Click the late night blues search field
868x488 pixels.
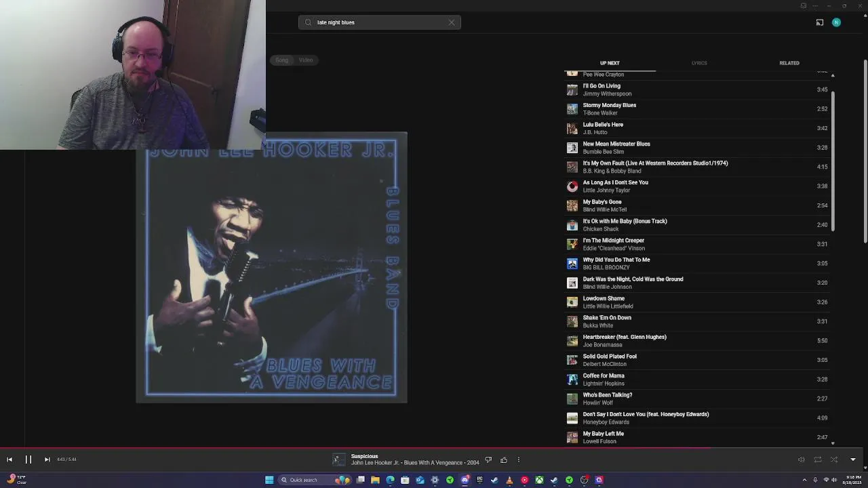tap(380, 22)
